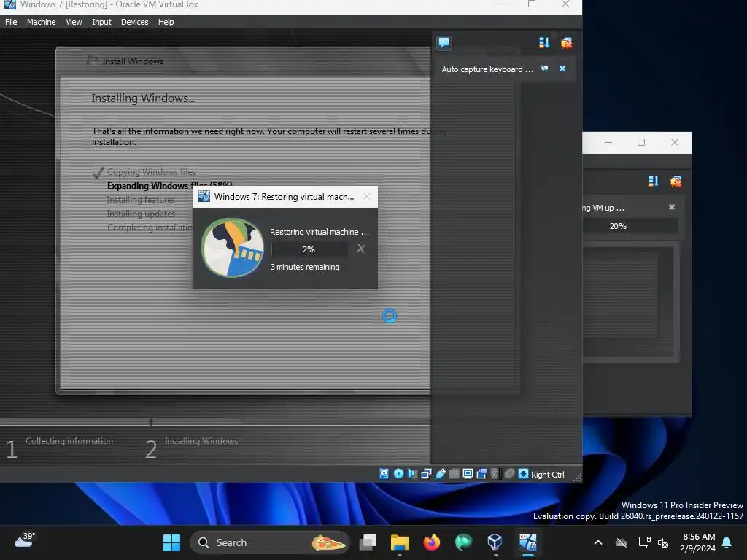Image resolution: width=747 pixels, height=560 pixels.
Task: Click optical disk status bar icon
Action: click(x=399, y=473)
